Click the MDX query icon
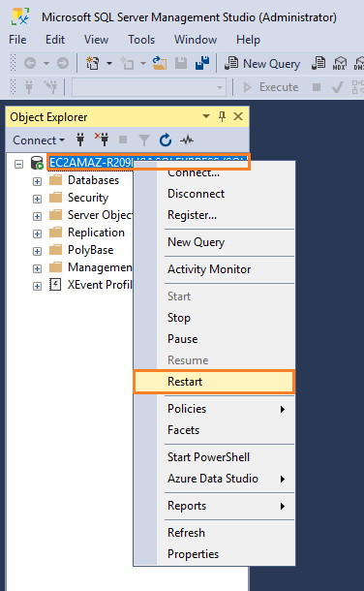This screenshot has width=364, height=591. 340,63
